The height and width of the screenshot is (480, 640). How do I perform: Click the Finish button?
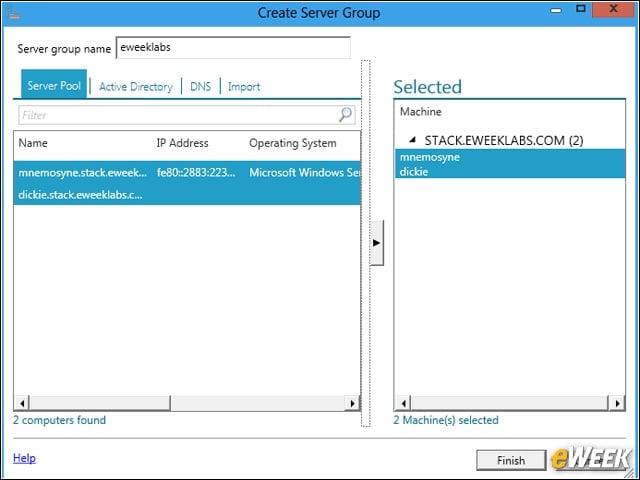point(511,460)
